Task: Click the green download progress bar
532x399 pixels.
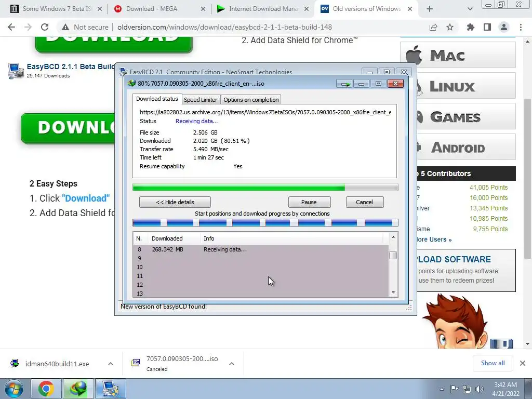Action: tap(265, 187)
